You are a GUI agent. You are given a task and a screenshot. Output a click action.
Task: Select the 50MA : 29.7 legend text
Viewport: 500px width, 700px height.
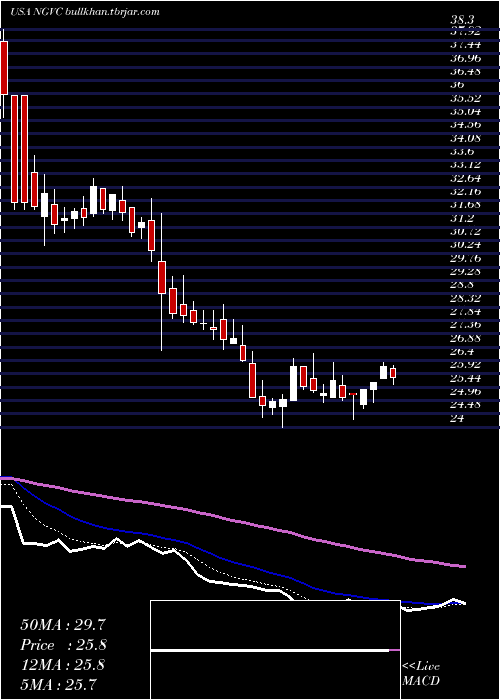(x=63, y=625)
